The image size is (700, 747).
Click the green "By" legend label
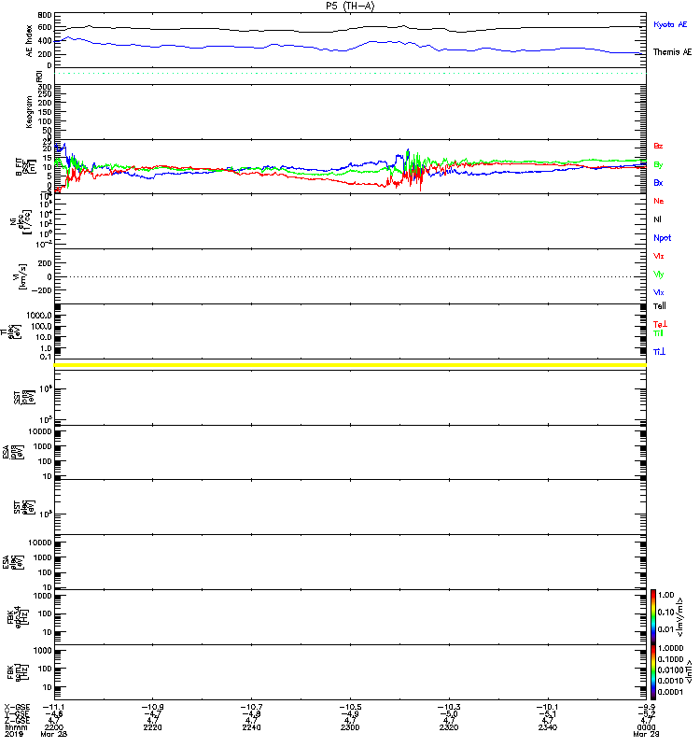coord(658,165)
